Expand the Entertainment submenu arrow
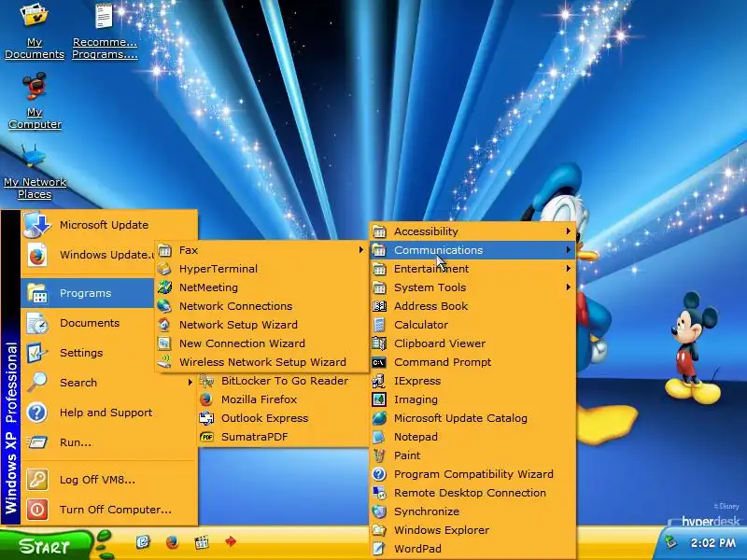The image size is (747, 560). tap(568, 269)
